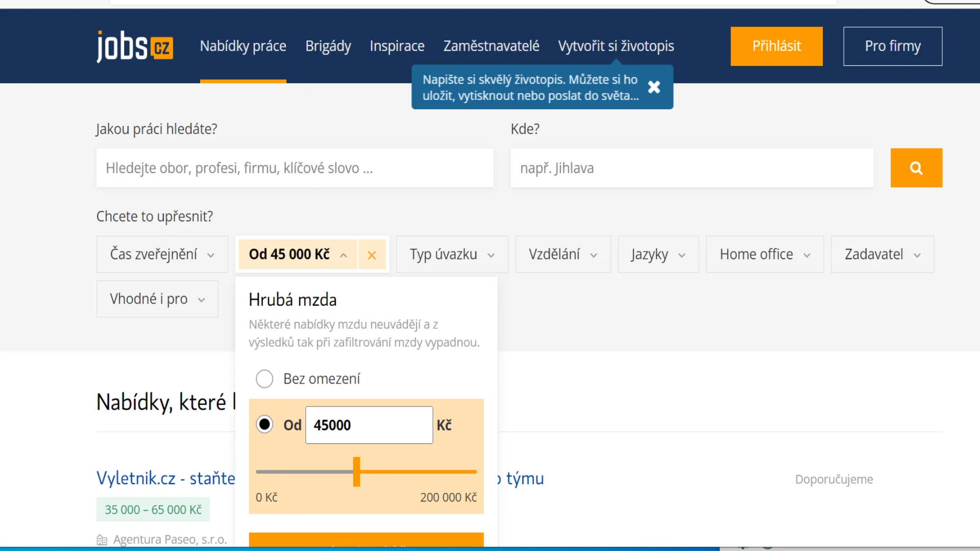Image resolution: width=980 pixels, height=551 pixels.
Task: Select the Od salary radio button
Action: pos(264,424)
